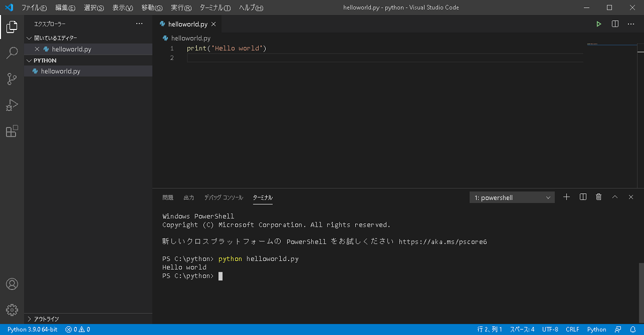Split the editor to the right
The height and width of the screenshot is (335, 644).
pos(613,24)
